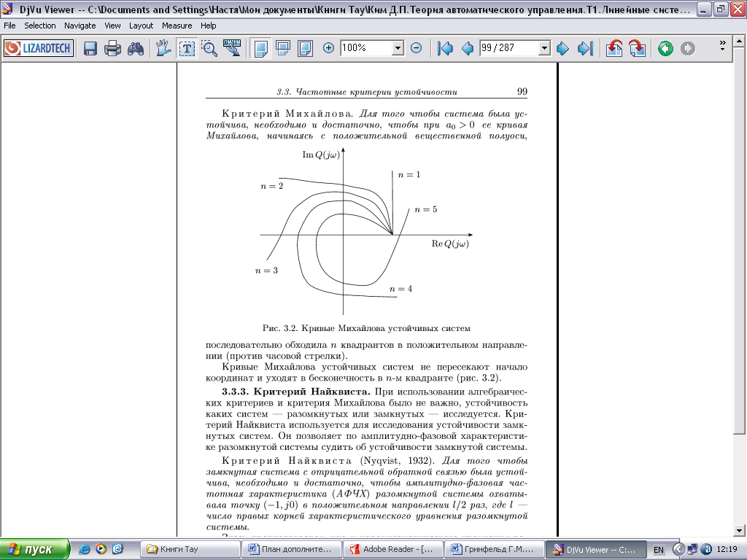747x560 pixels.
Task: Go to the next page
Action: [x=562, y=48]
